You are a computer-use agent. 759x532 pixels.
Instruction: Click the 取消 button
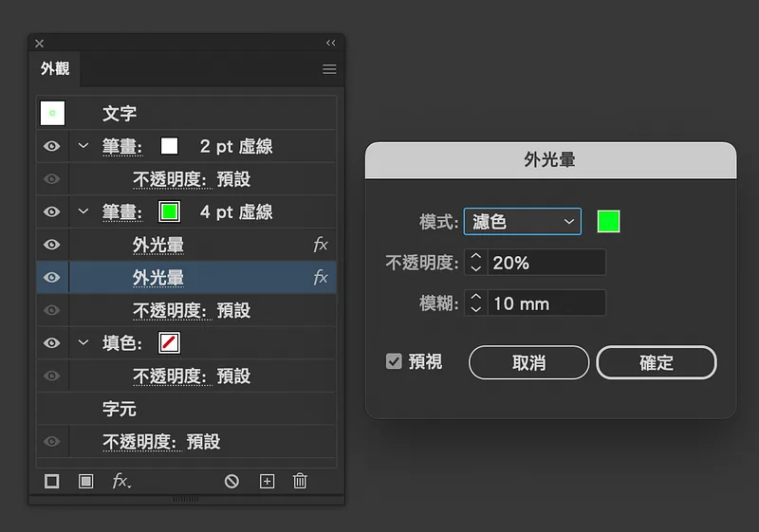point(528,362)
